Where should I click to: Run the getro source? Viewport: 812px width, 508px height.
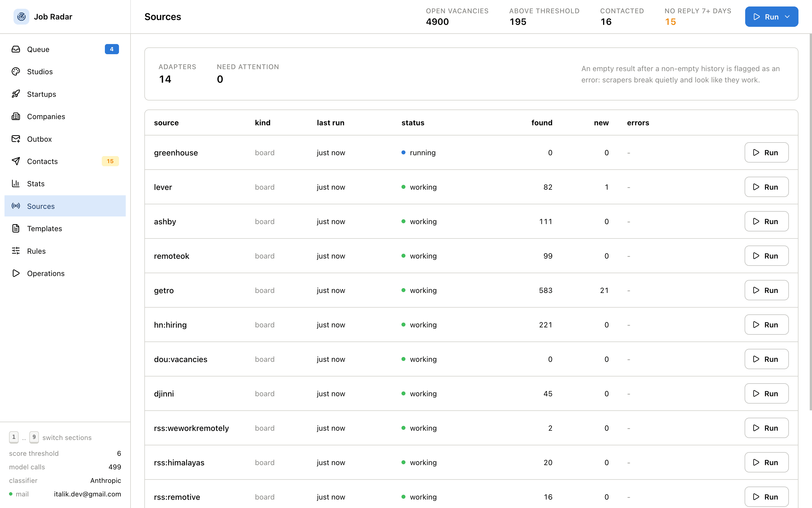[766, 290]
